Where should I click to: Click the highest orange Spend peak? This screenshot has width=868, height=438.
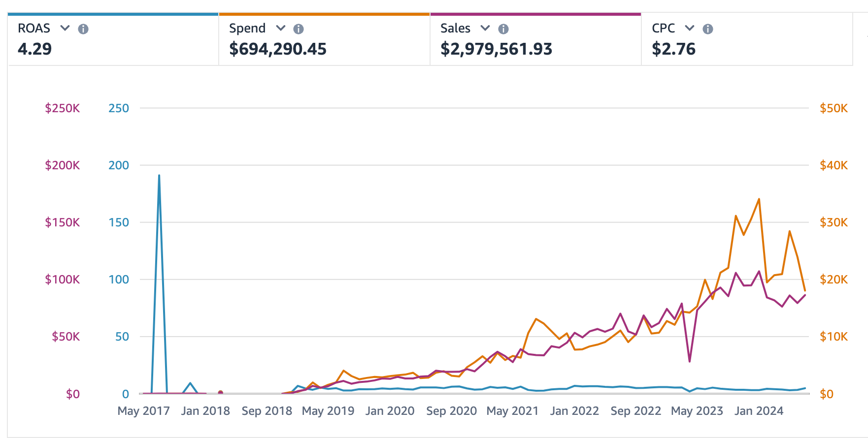coord(759,199)
